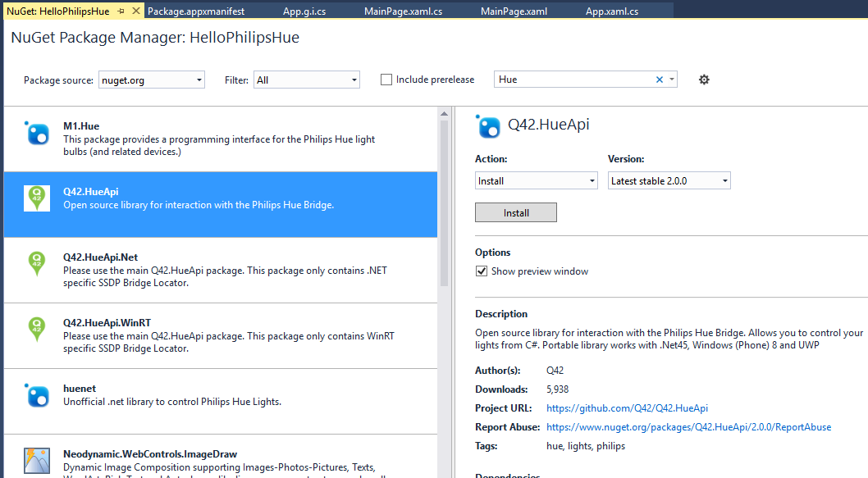868x478 pixels.
Task: Select the Q42.HueApi.Net package title
Action: [x=100, y=257]
